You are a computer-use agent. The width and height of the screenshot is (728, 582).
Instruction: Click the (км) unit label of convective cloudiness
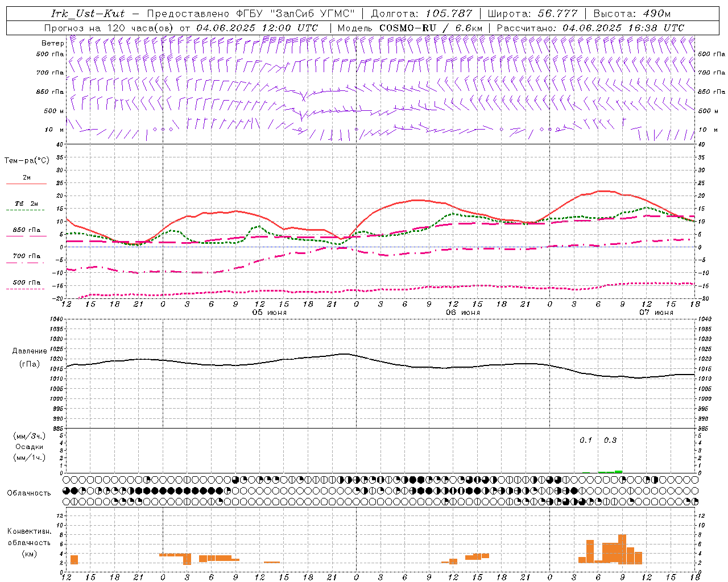(x=30, y=554)
